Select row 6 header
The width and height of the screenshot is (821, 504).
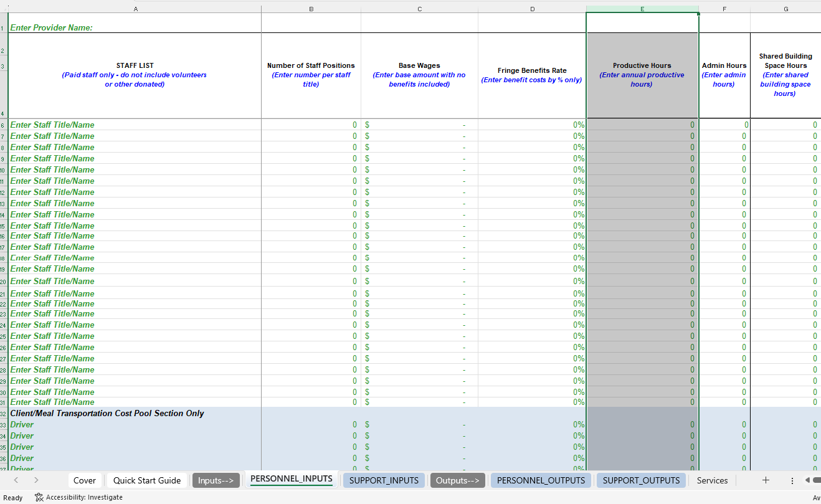coord(2,125)
